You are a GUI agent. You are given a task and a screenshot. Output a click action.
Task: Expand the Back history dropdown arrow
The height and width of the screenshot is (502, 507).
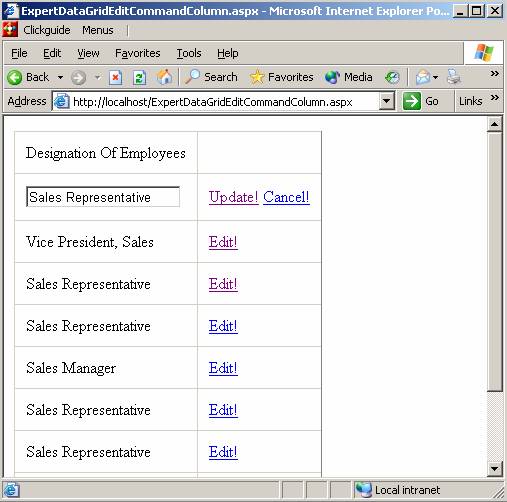[x=60, y=78]
